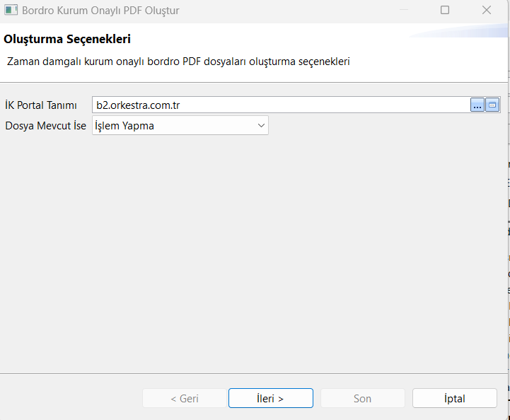Click the İleri > button
Image resolution: width=510 pixels, height=420 pixels.
[x=270, y=398]
